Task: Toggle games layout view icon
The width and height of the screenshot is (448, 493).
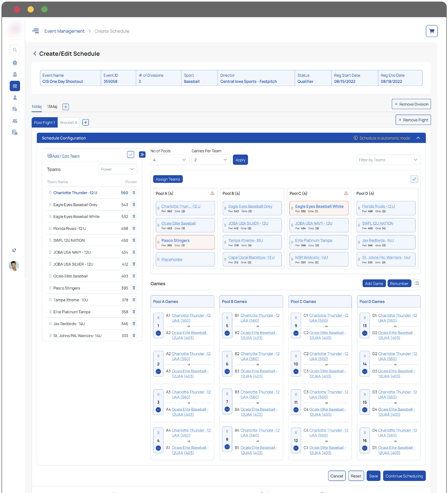Action: point(417,283)
